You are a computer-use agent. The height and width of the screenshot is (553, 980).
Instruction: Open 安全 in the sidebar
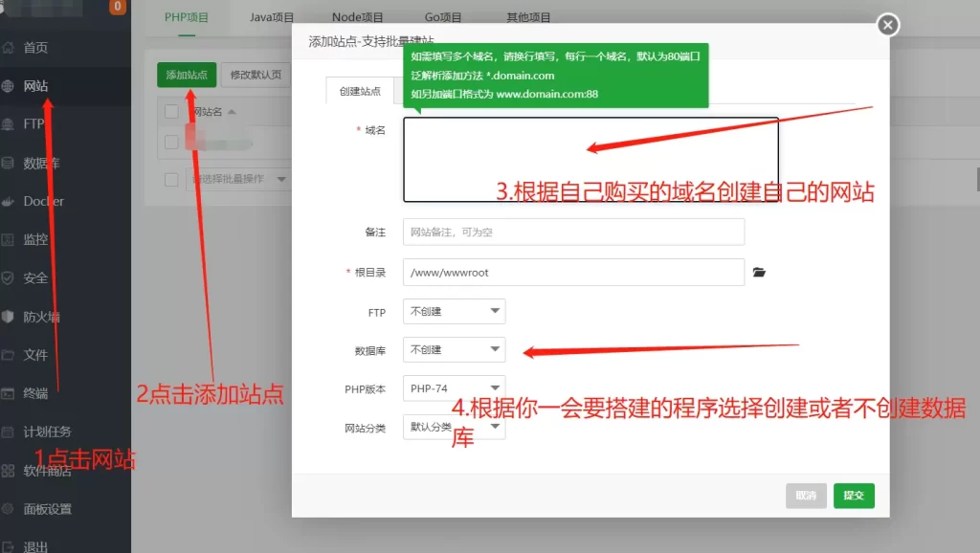[35, 278]
